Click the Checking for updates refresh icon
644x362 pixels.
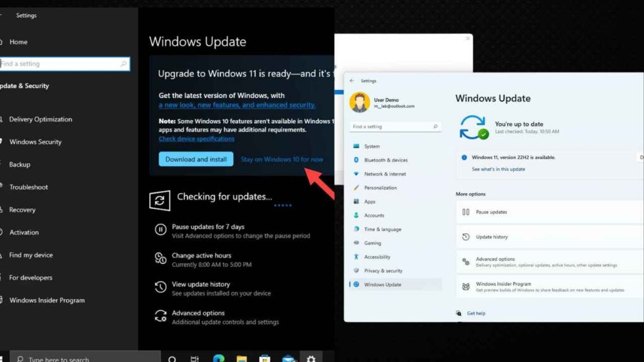[x=159, y=200]
